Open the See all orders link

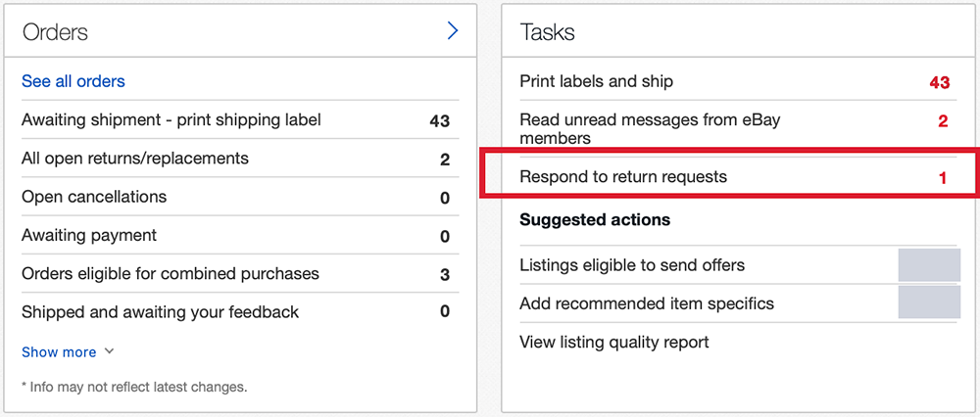[73, 81]
